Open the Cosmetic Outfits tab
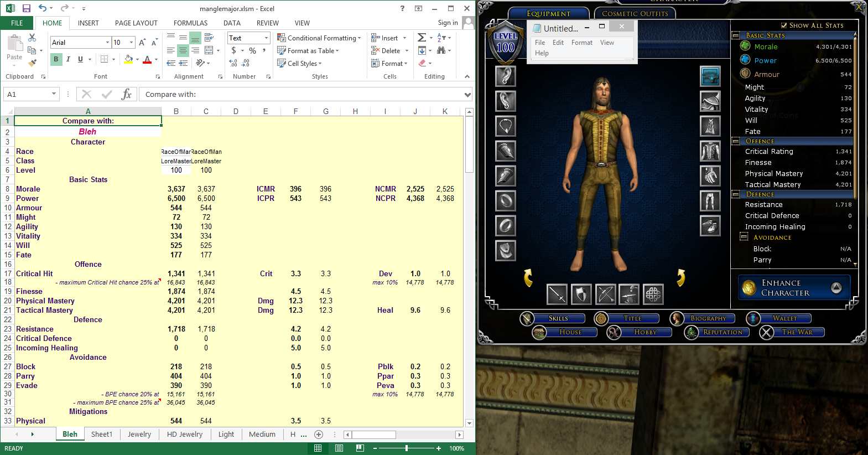The width and height of the screenshot is (868, 455). coord(635,13)
